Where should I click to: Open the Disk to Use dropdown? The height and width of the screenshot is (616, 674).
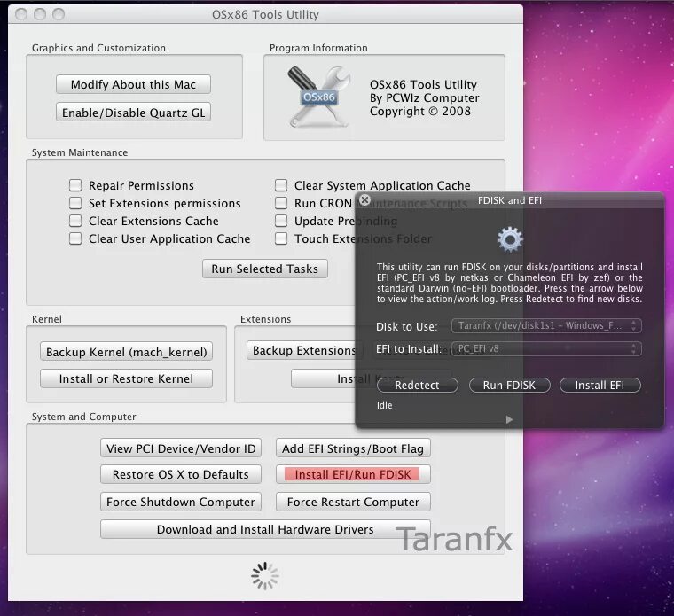point(546,325)
